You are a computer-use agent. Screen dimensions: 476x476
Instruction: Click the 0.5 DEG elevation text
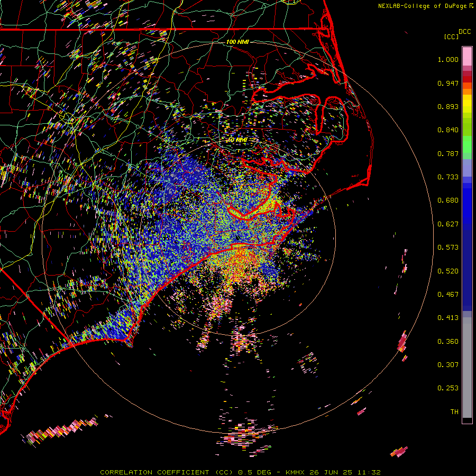pyautogui.click(x=255, y=472)
